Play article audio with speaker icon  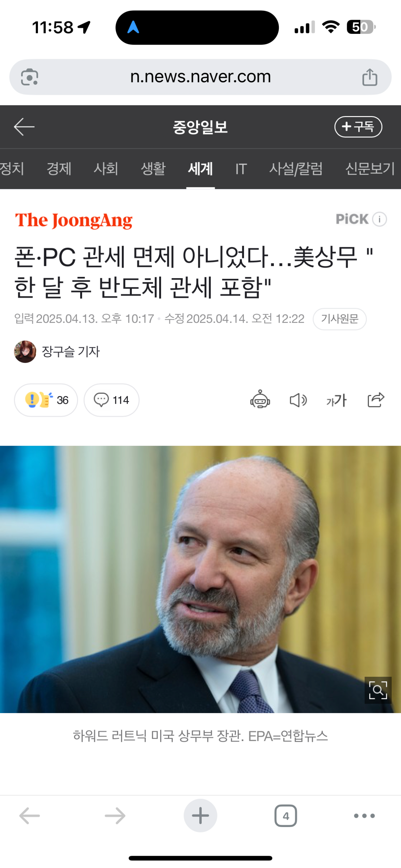pyautogui.click(x=298, y=400)
